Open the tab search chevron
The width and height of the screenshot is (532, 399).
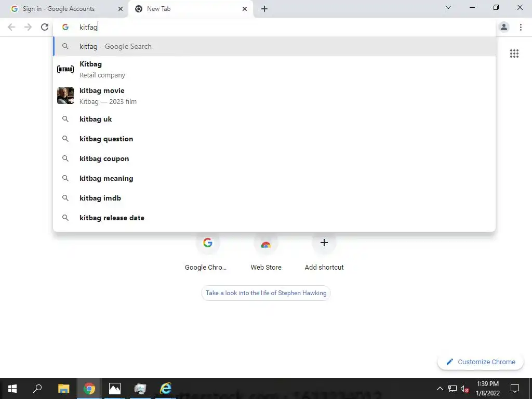[448, 7]
